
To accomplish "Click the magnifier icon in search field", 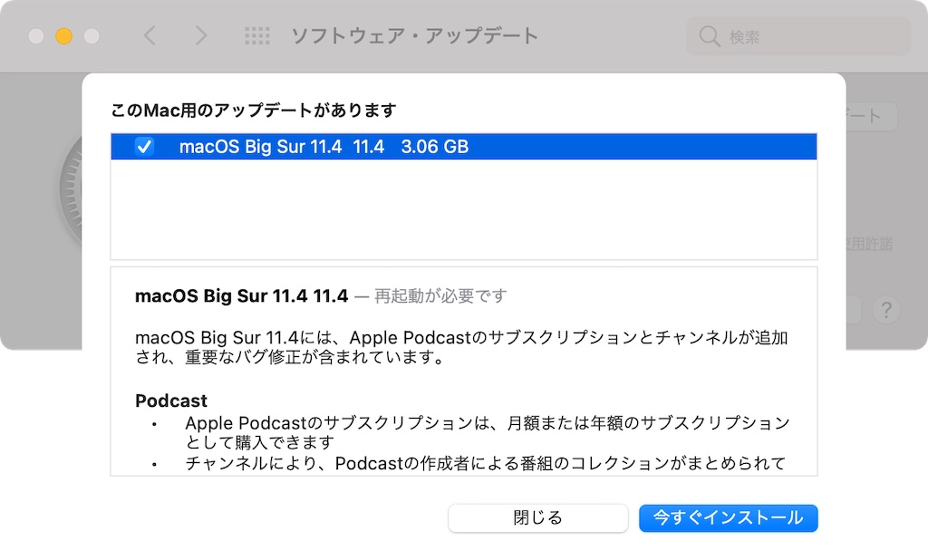I will click(709, 36).
